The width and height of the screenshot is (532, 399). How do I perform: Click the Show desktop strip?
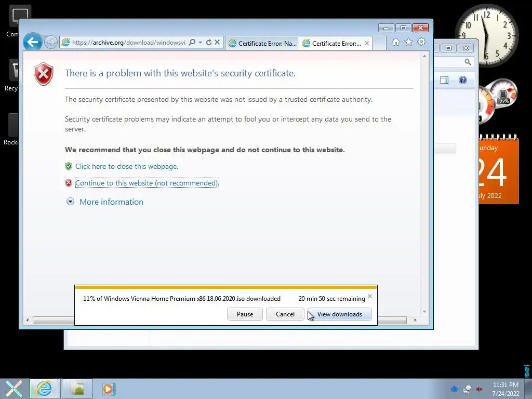pos(528,389)
